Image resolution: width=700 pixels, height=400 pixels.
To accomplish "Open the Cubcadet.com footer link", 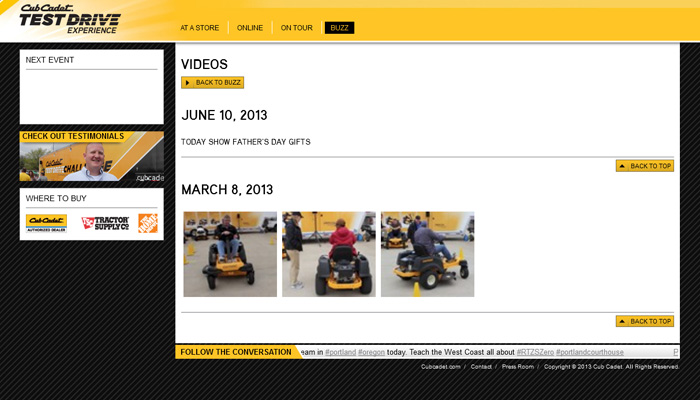I will click(x=440, y=367).
